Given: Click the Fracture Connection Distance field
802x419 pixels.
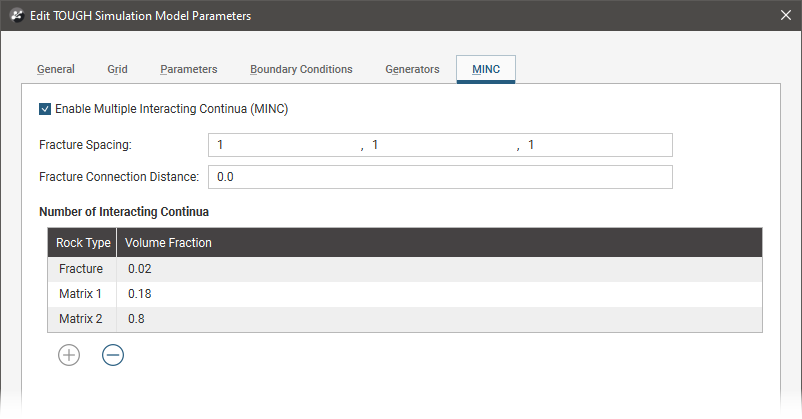Looking at the screenshot, I should pyautogui.click(x=440, y=177).
